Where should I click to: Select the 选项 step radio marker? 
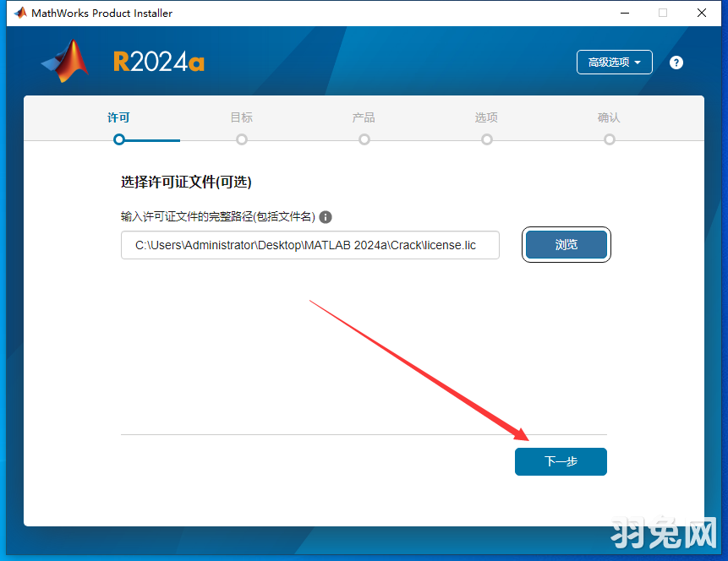(x=486, y=139)
